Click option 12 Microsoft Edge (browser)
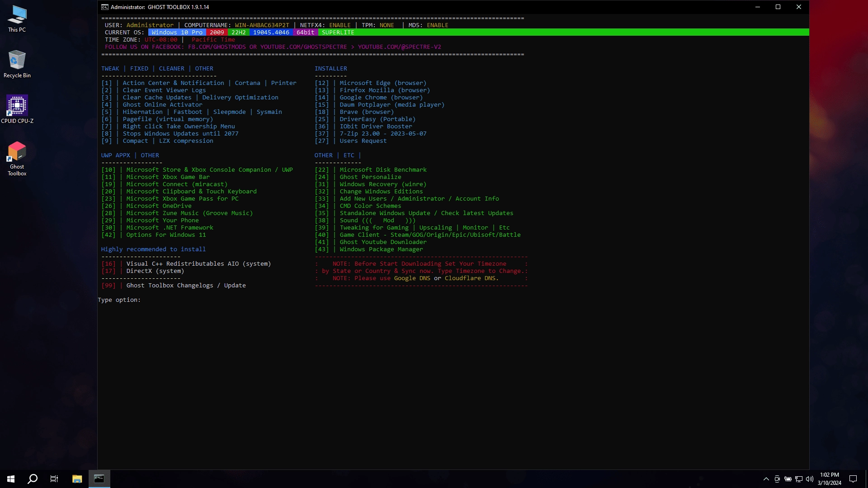This screenshot has height=488, width=868. [x=371, y=83]
